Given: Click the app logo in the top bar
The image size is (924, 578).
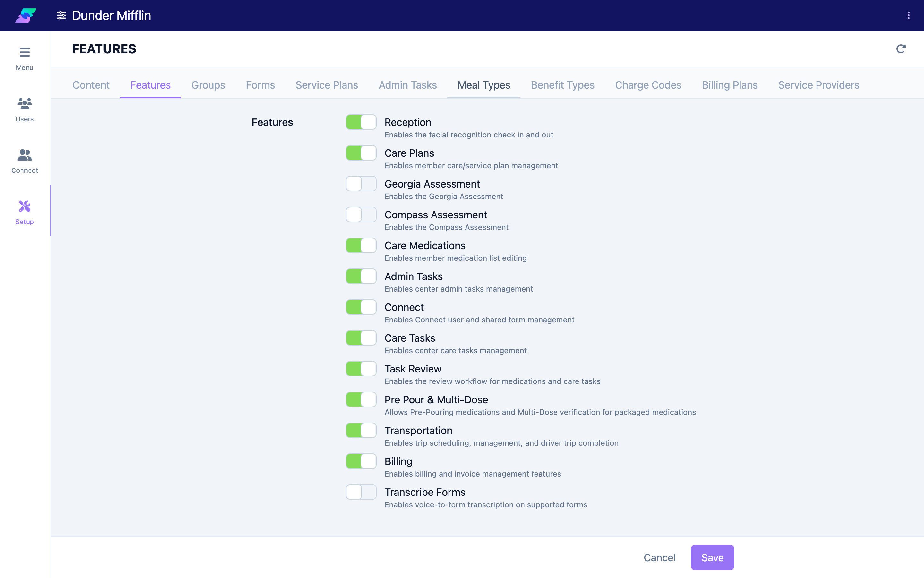Looking at the screenshot, I should point(26,15).
